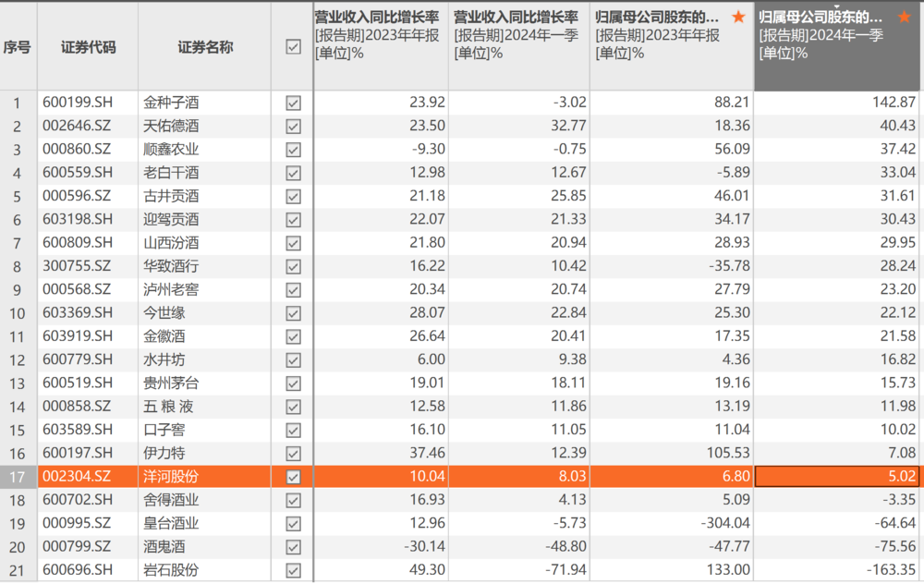
Task: Click stock code 000799.SZ
Action: 76,546
